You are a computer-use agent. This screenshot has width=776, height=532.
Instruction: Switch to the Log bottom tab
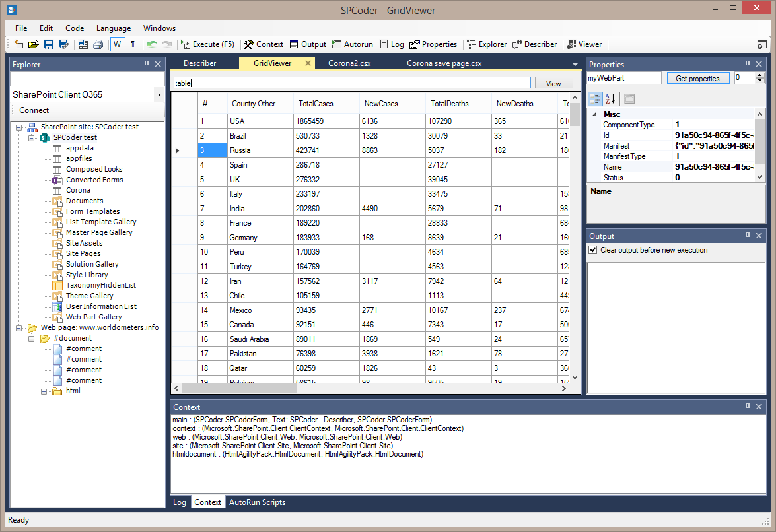pyautogui.click(x=180, y=502)
